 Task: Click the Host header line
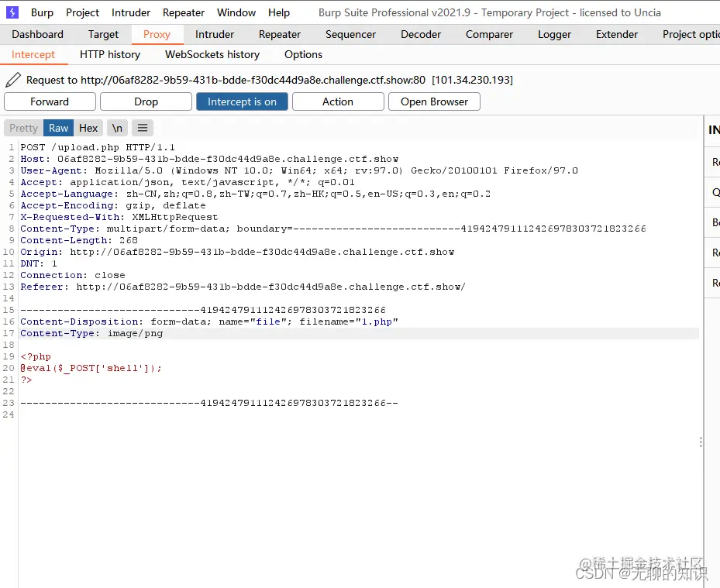tap(209, 159)
